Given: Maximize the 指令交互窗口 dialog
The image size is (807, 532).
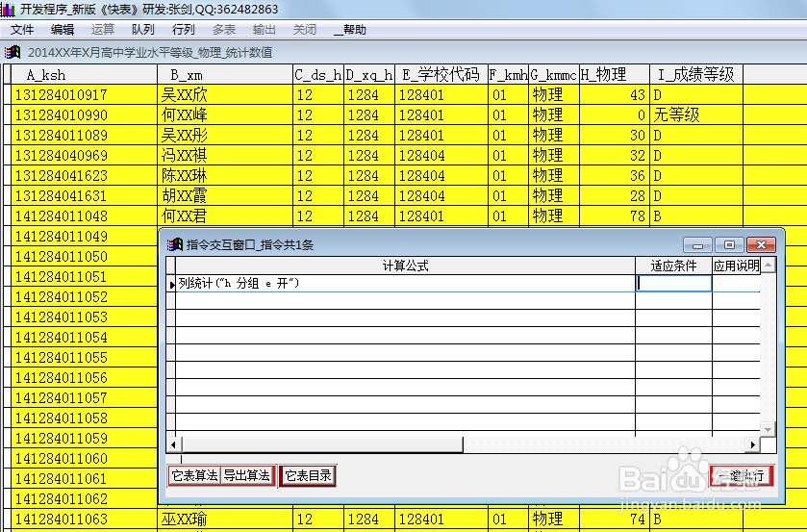Looking at the screenshot, I should point(729,244).
